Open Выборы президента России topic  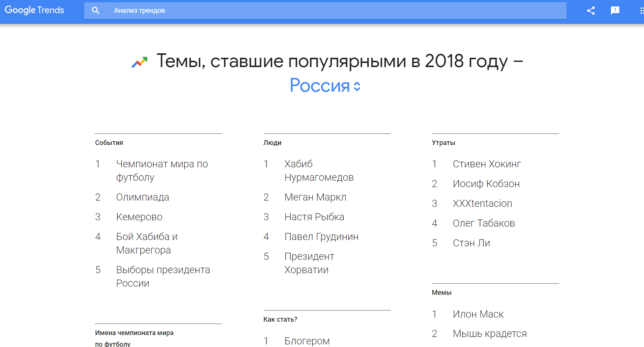163,277
